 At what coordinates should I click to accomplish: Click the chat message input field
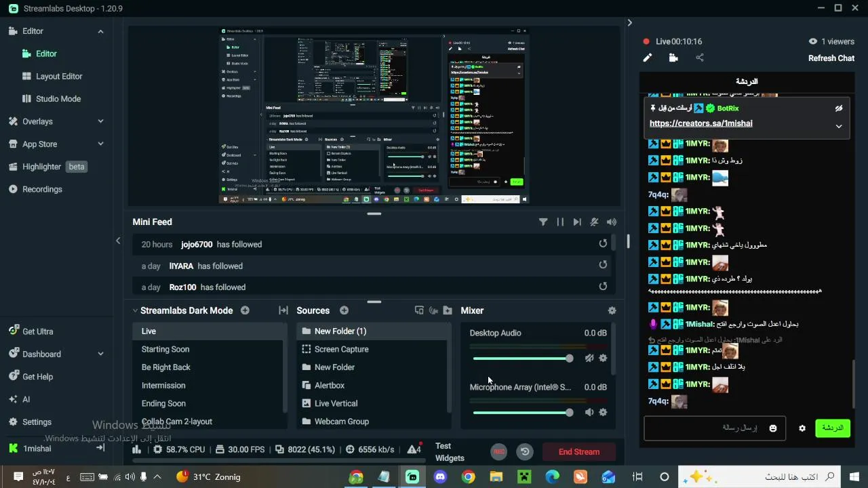[715, 428]
